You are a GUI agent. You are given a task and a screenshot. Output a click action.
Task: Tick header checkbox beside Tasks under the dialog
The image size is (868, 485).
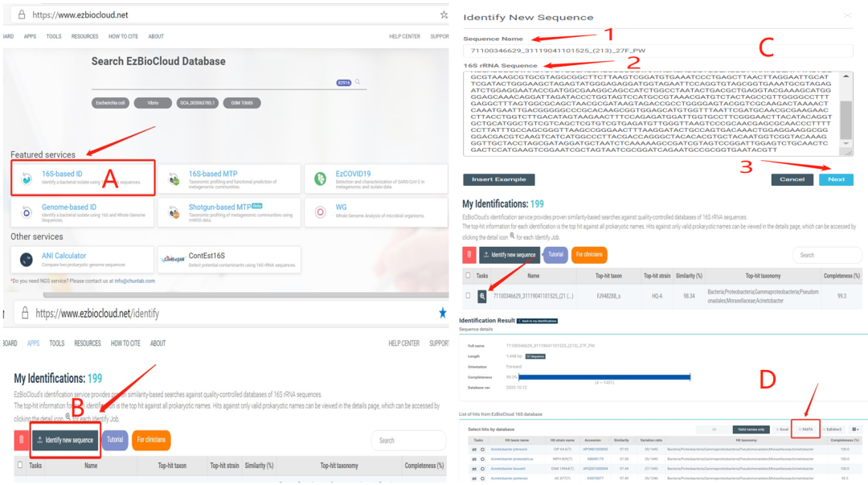click(x=469, y=275)
